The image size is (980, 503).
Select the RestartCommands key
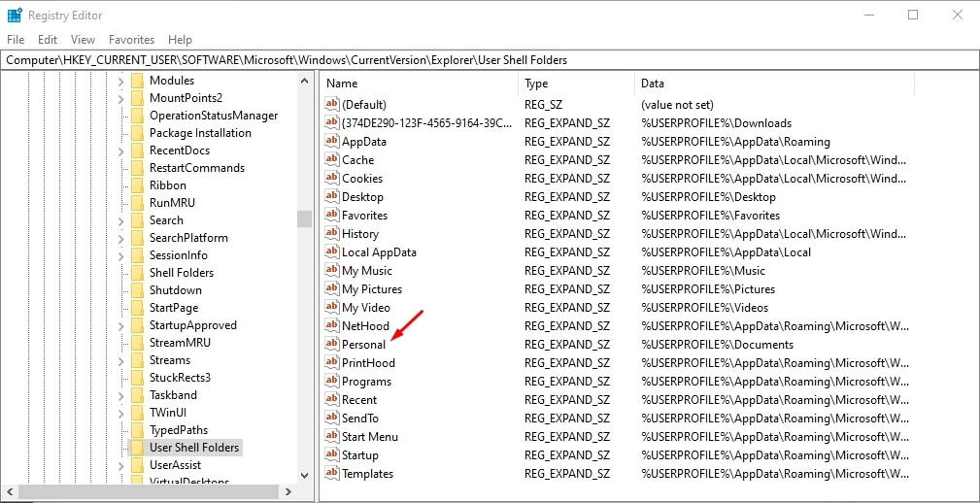[197, 168]
